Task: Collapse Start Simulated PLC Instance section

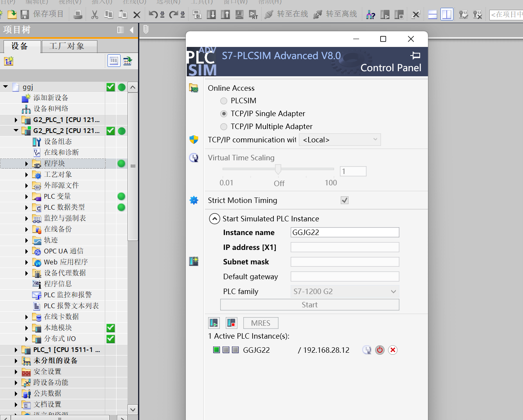Action: coord(214,219)
